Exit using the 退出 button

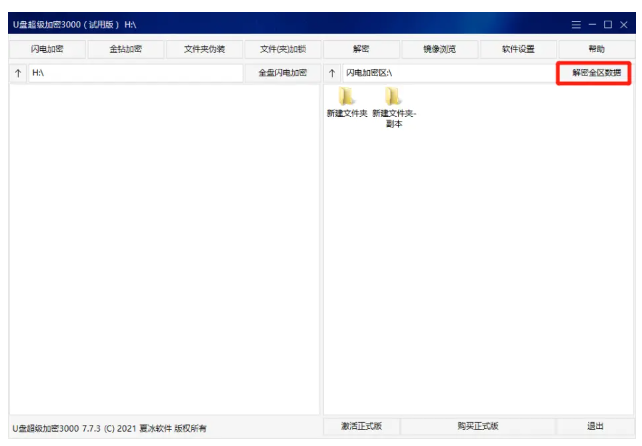pos(595,426)
